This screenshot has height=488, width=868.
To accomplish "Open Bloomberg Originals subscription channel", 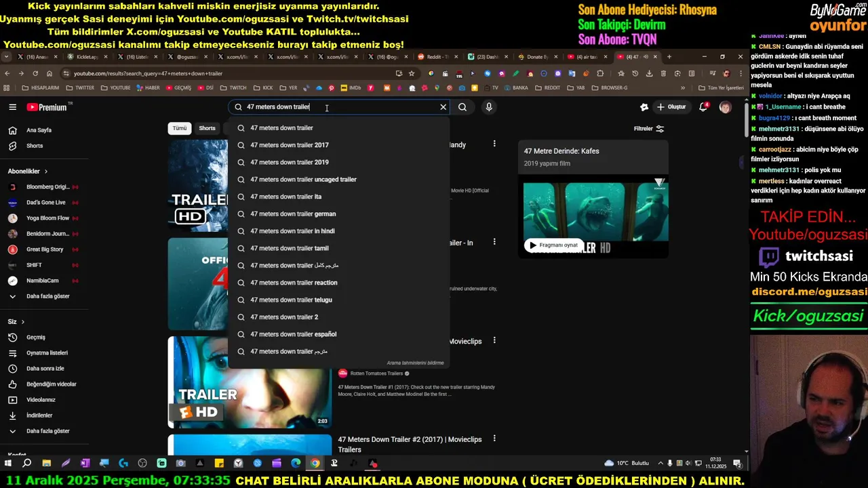I will click(44, 187).
